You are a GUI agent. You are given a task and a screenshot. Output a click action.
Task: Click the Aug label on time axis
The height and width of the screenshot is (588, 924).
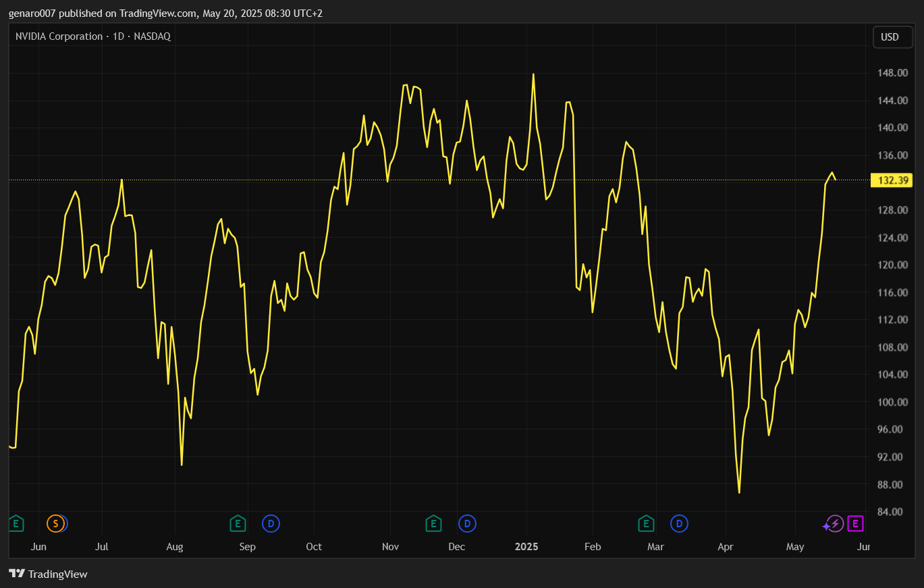coord(175,546)
